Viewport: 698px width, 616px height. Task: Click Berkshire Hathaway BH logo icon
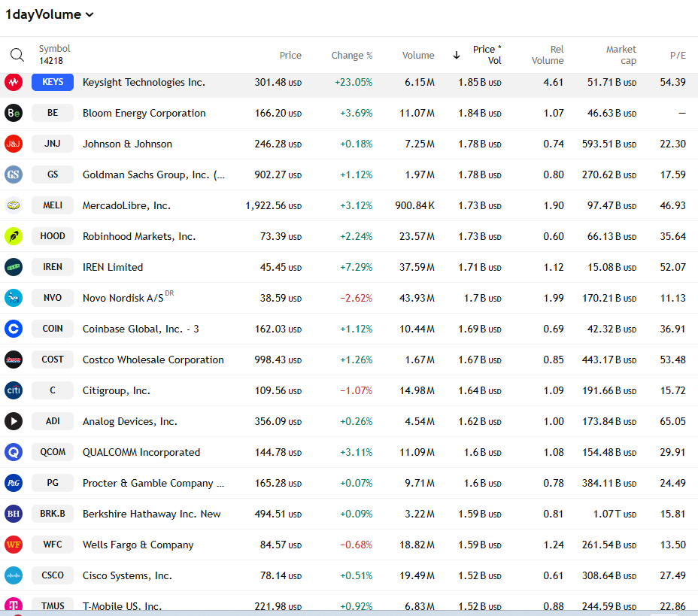click(x=14, y=514)
